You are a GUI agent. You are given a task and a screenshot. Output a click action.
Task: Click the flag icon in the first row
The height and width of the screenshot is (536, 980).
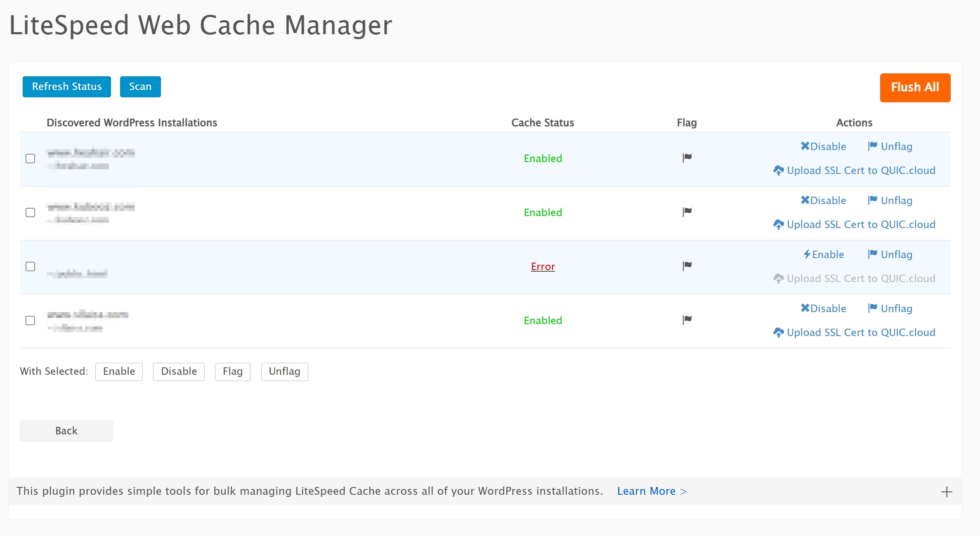coord(687,158)
